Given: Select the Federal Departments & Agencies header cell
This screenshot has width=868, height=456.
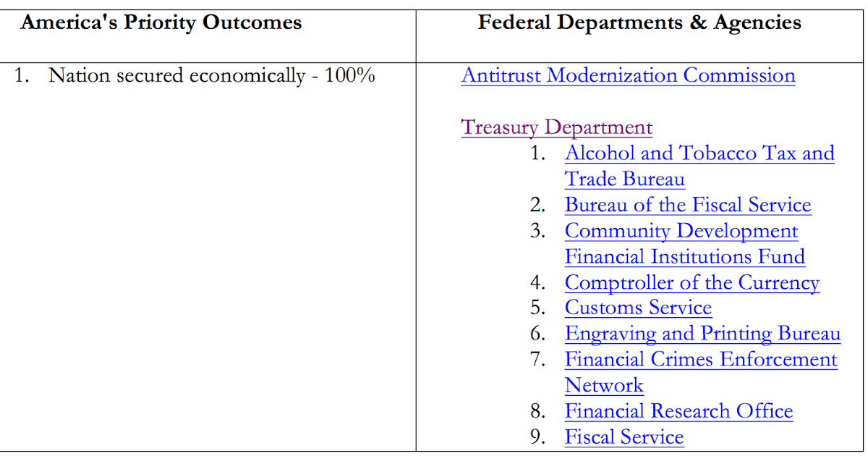Looking at the screenshot, I should (x=640, y=31).
